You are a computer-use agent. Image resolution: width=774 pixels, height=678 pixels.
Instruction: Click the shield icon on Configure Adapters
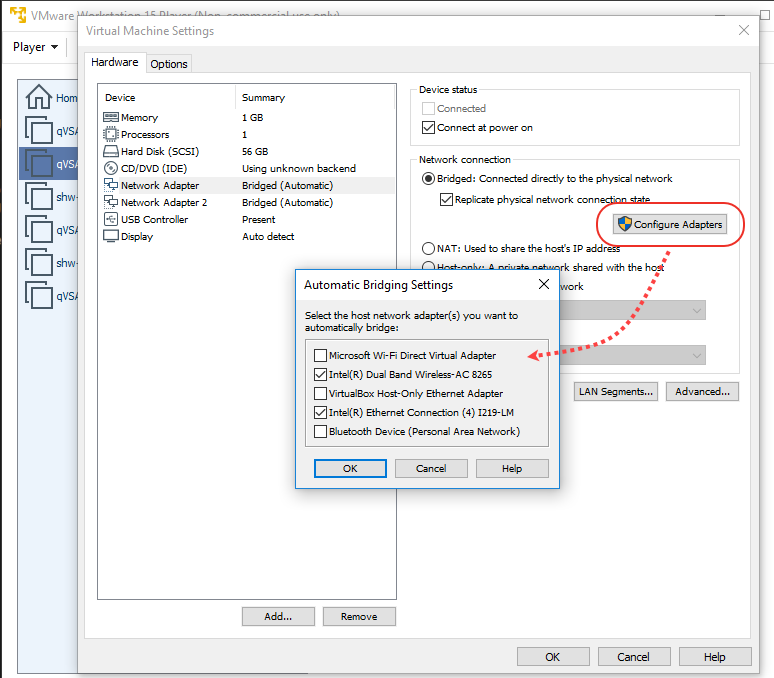coord(625,224)
